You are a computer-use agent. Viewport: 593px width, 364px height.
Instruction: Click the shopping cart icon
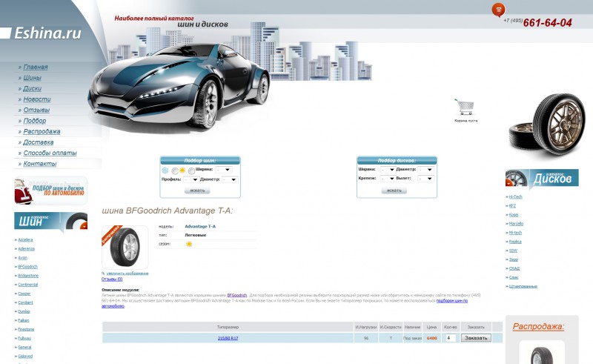click(x=466, y=107)
